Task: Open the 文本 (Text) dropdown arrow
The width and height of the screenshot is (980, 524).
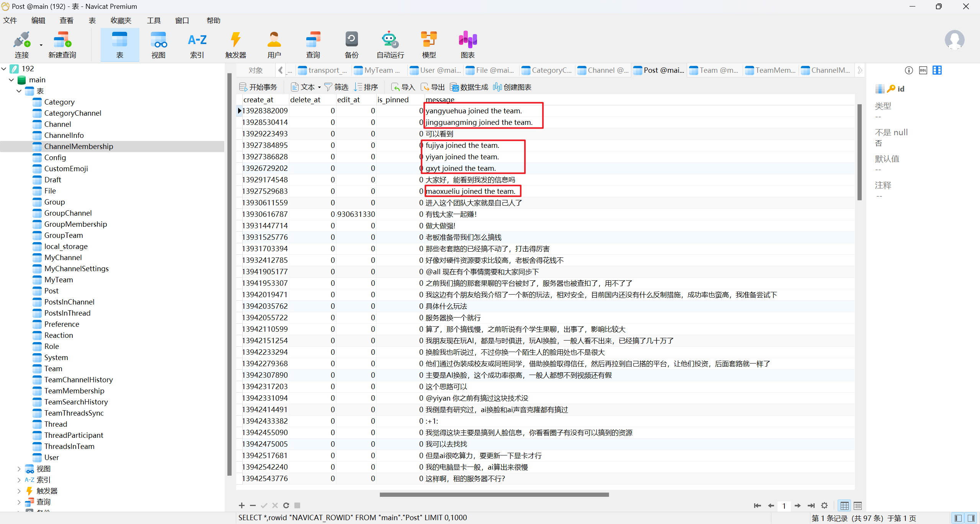Action: pyautogui.click(x=319, y=87)
